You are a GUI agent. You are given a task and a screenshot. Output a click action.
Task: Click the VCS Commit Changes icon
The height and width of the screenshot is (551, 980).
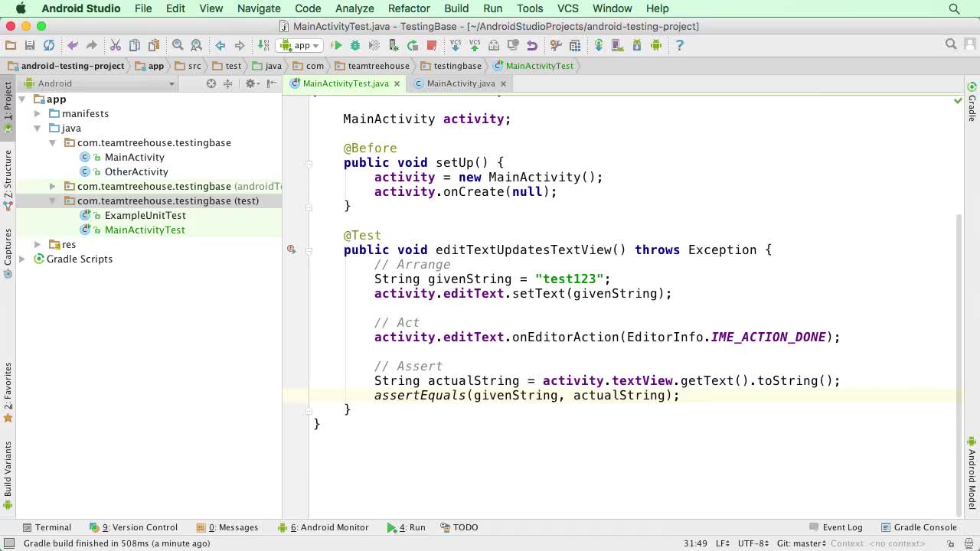tap(475, 45)
